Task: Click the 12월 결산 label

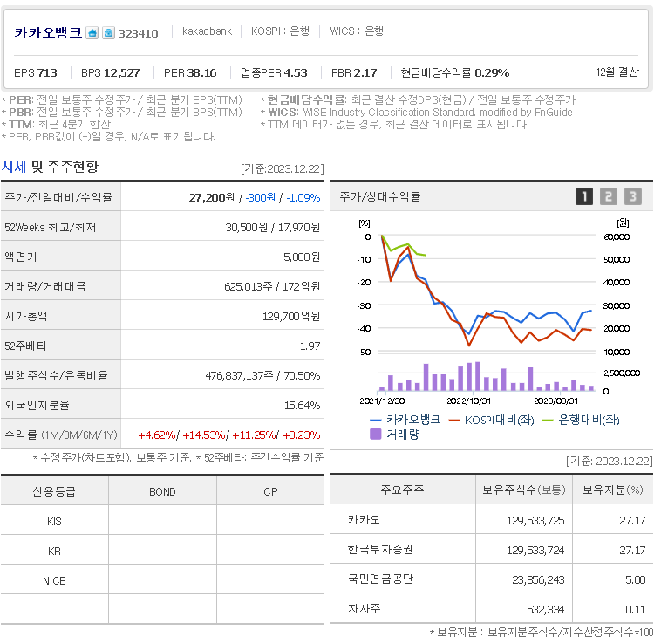Action: (x=617, y=72)
